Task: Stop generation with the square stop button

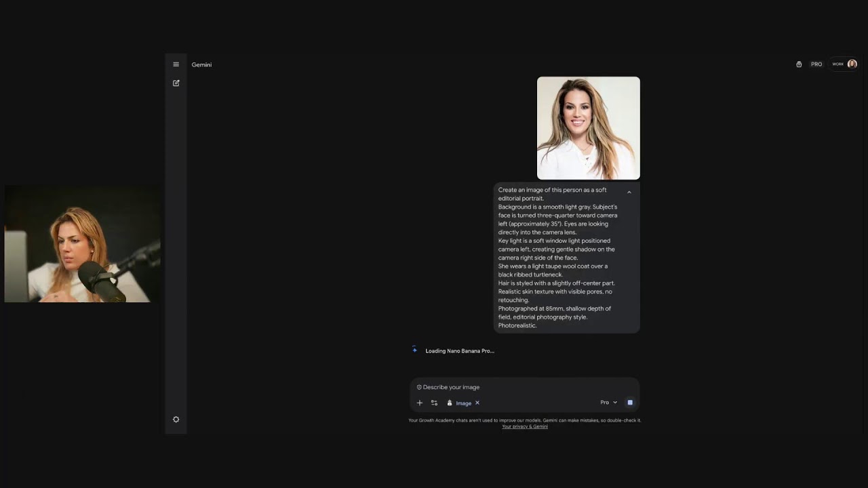Action: tap(630, 403)
